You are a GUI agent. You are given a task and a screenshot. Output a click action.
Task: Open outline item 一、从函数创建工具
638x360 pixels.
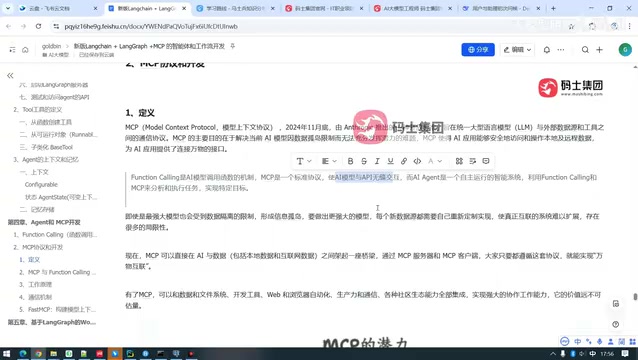point(45,122)
